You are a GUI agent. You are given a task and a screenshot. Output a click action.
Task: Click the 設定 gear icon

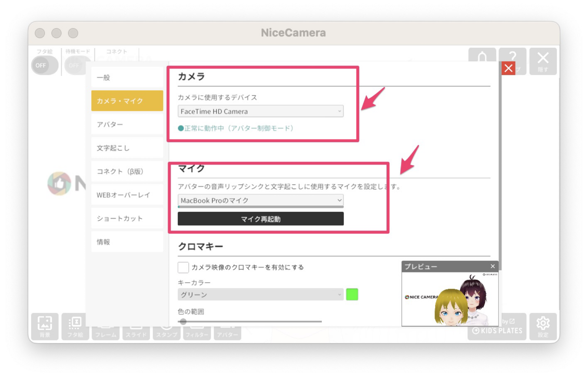point(543,327)
